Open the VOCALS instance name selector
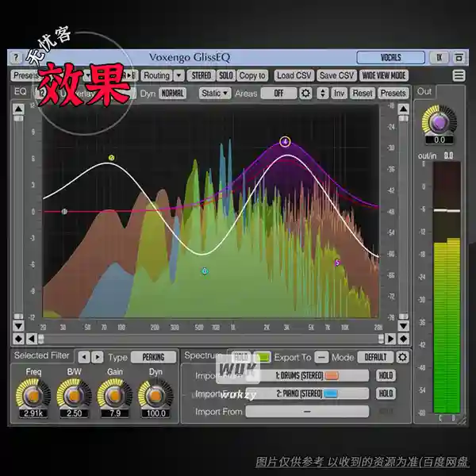The image size is (476, 476). point(390,58)
